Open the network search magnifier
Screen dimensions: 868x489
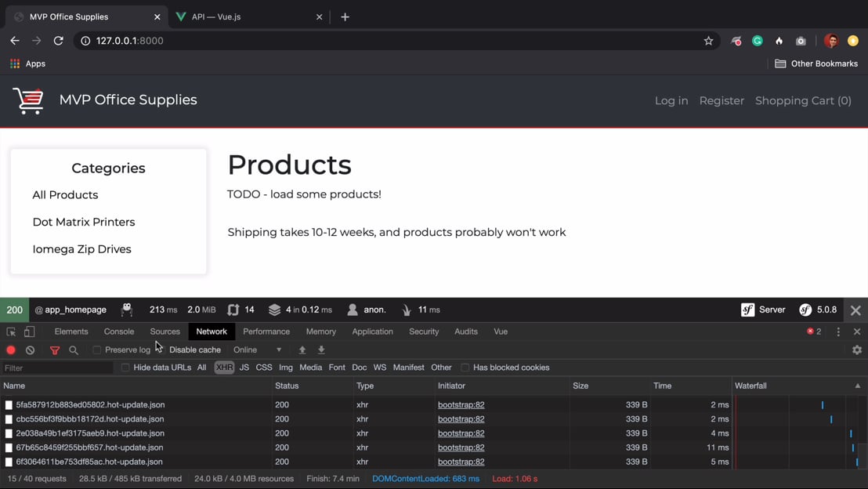pos(74,350)
